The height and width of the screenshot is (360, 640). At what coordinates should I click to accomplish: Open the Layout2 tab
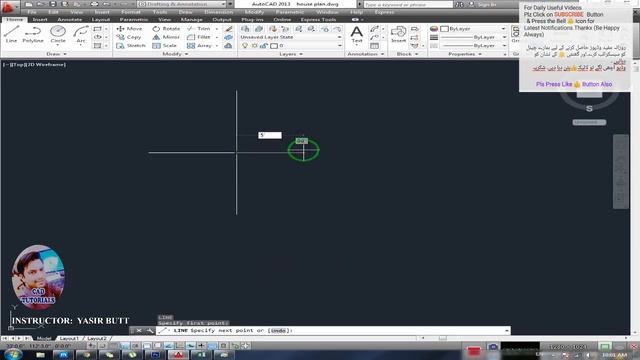coord(97,338)
